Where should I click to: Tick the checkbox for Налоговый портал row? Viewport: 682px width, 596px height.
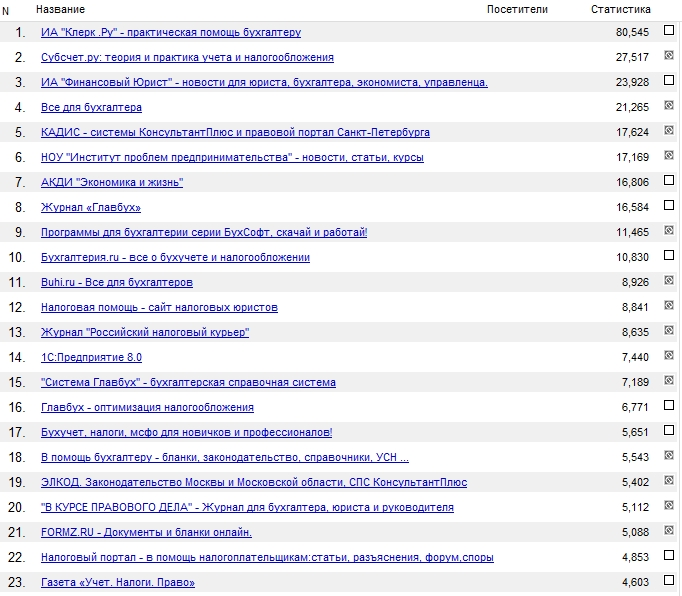pos(669,556)
